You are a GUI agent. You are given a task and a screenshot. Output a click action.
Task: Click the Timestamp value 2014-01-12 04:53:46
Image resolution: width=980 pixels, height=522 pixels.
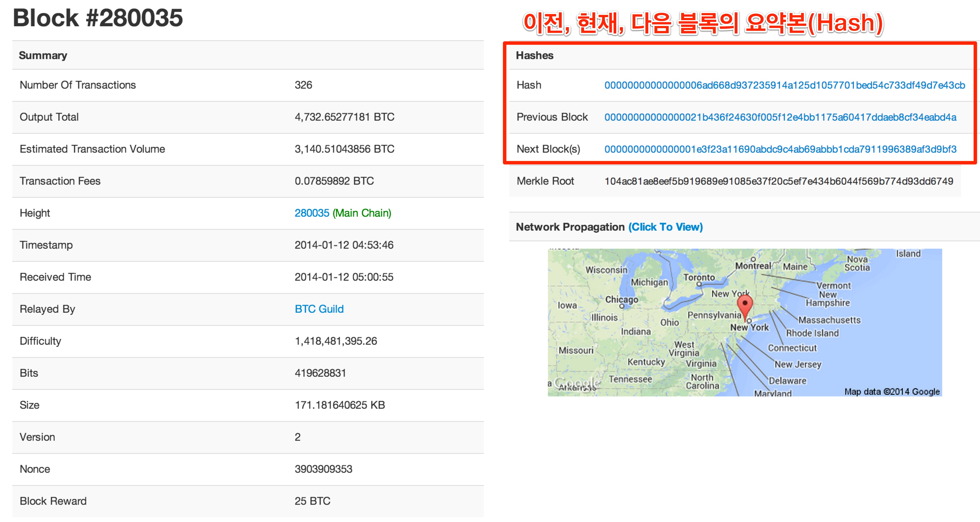pos(344,245)
